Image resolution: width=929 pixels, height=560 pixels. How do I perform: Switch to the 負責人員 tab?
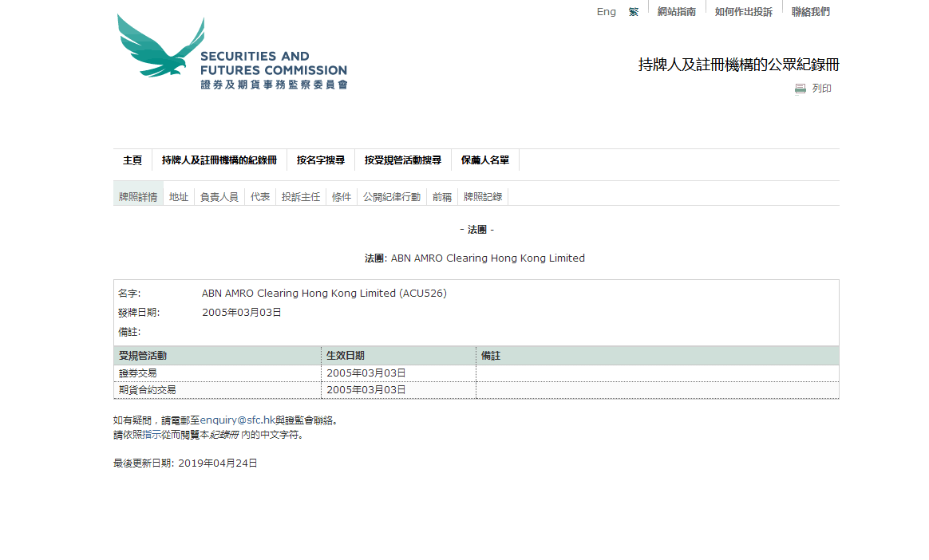[x=219, y=197]
